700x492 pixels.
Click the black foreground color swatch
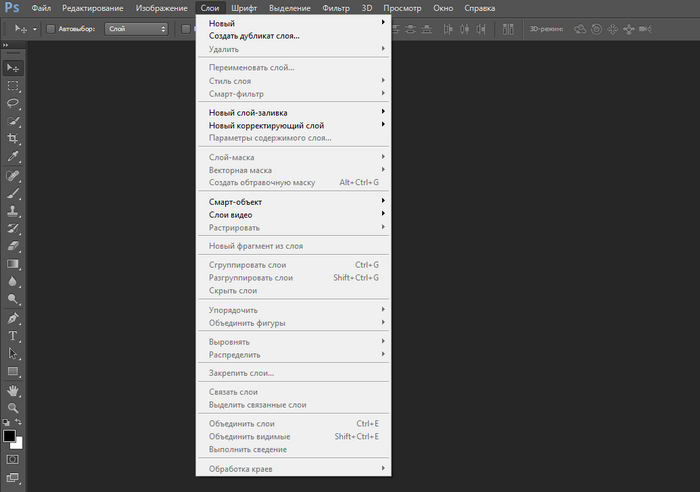9,436
